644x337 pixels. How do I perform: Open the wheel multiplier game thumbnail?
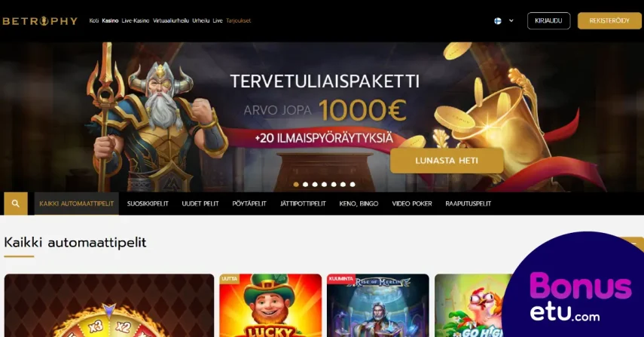click(109, 305)
